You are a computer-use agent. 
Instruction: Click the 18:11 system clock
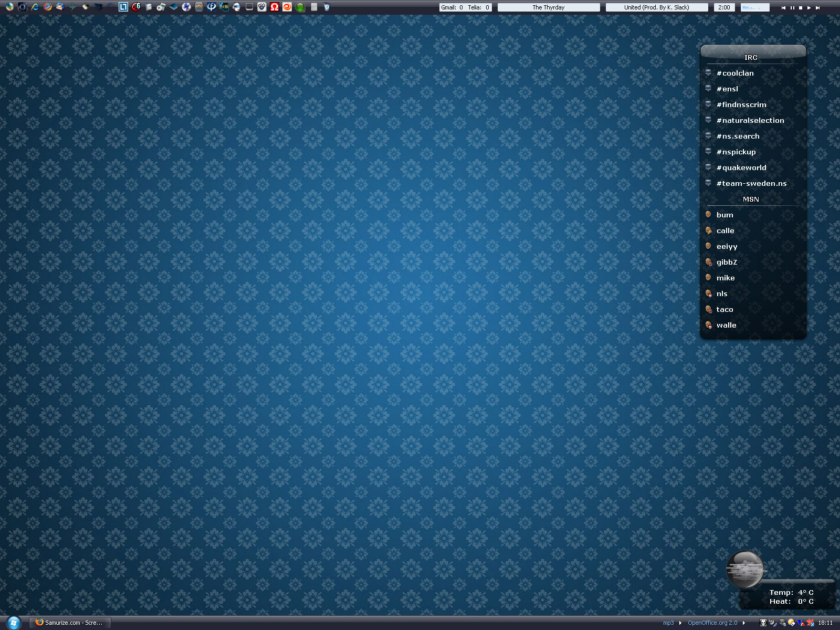(825, 623)
